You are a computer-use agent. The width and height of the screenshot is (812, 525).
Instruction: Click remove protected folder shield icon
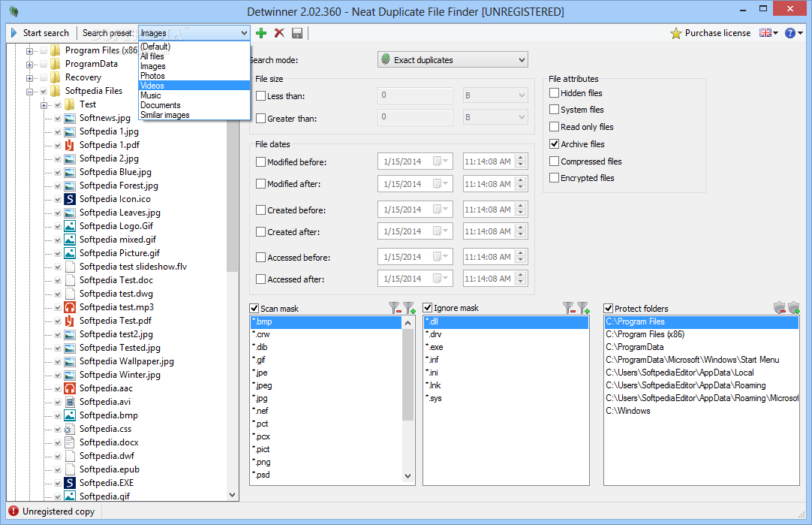point(780,308)
